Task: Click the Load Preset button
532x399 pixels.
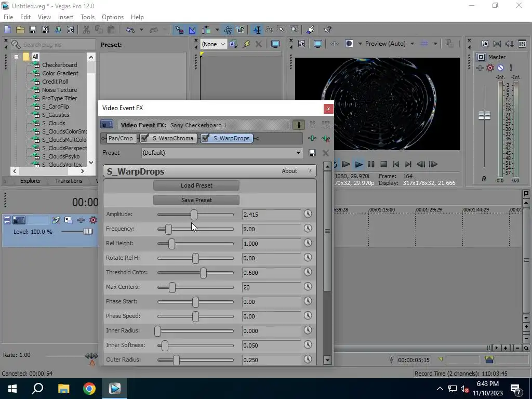Action: (196, 185)
